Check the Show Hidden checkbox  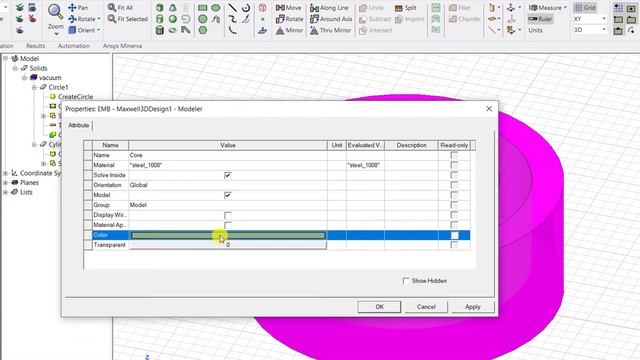(406, 281)
